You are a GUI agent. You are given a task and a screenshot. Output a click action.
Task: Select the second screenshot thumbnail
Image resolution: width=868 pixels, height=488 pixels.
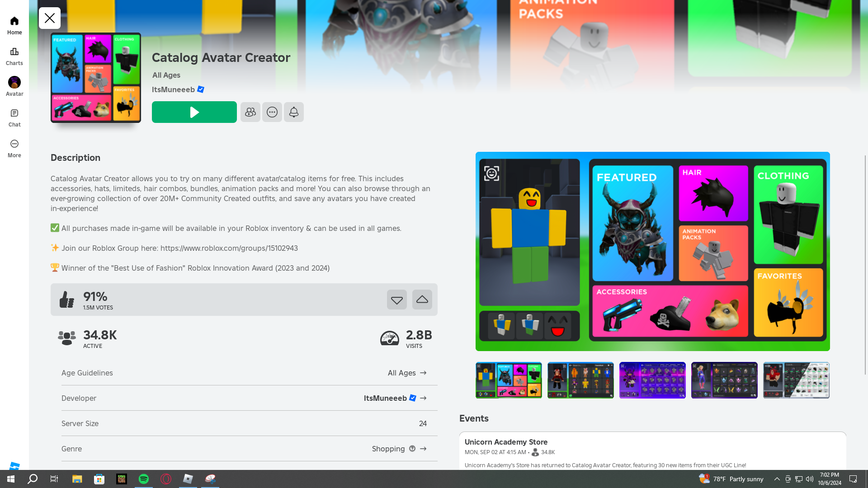pos(580,380)
